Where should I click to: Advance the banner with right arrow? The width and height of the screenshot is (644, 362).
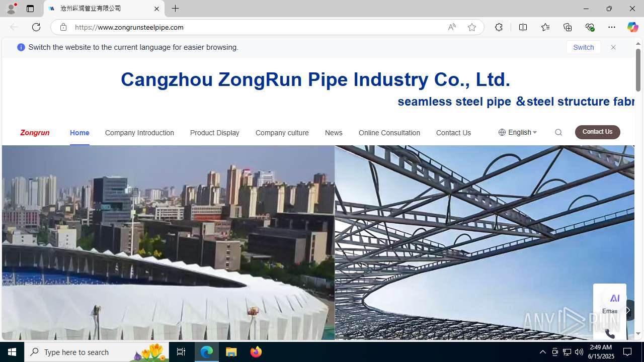click(x=627, y=310)
